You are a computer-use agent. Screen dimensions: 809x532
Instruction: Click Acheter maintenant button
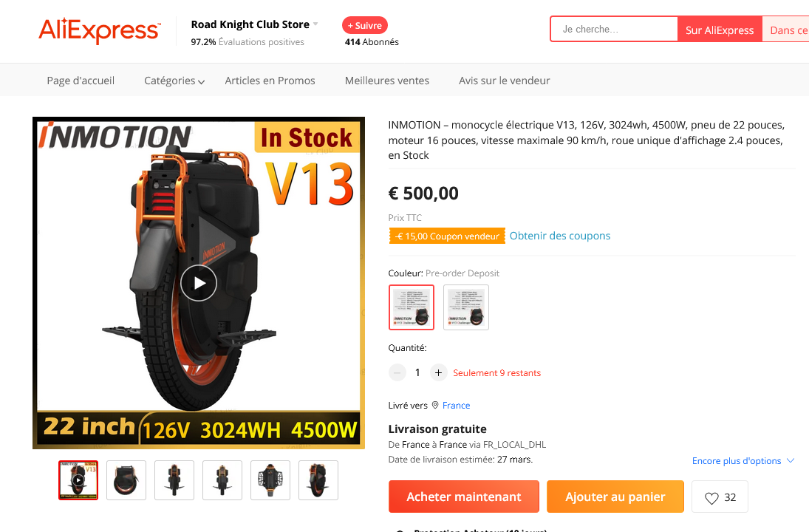(464, 497)
